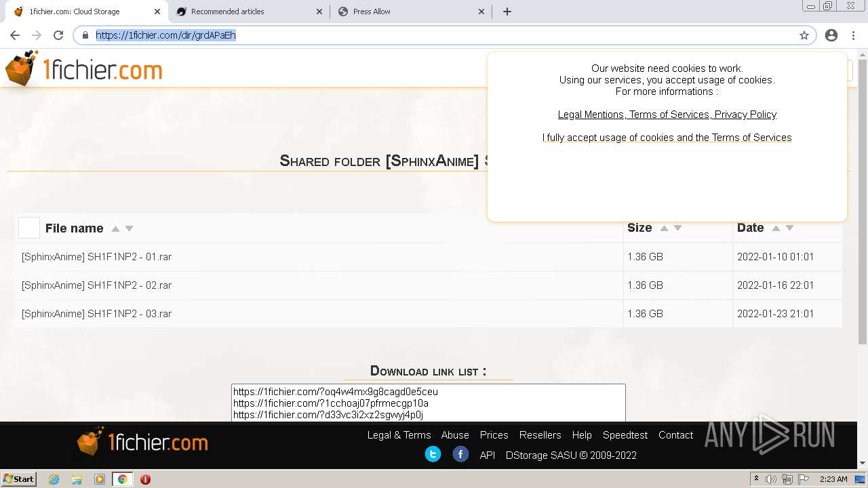Viewport: 868px width, 488px height.
Task: Open the red Opera-style taskbar icon
Action: click(145, 479)
